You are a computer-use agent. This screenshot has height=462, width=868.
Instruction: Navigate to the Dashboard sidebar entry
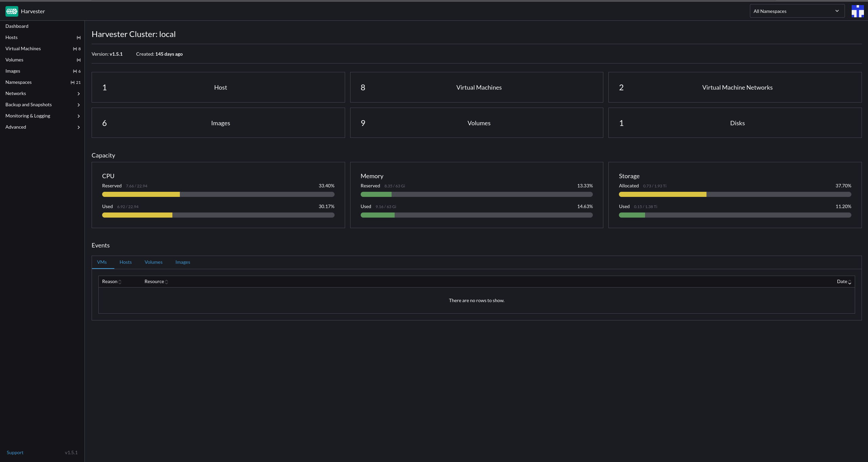point(17,26)
